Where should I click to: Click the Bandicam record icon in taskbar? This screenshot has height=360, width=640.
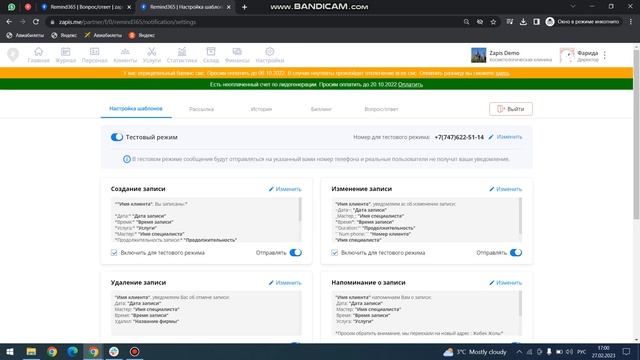click(x=134, y=351)
